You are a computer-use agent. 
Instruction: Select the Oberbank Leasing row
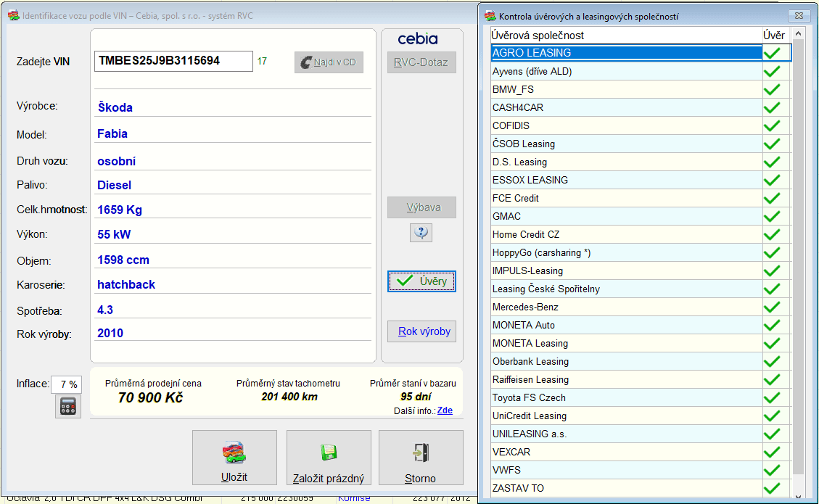point(641,361)
